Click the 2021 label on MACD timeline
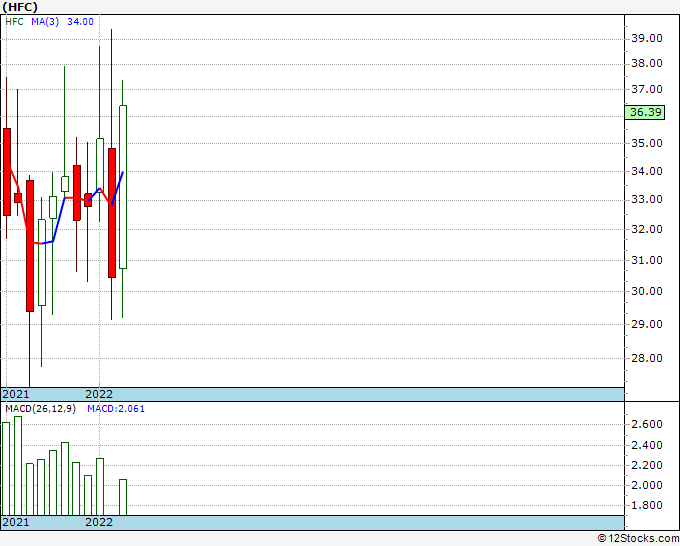680x546 pixels. click(x=16, y=522)
